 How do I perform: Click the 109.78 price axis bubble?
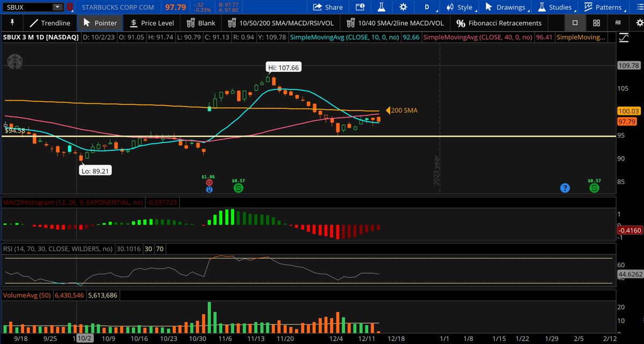pyautogui.click(x=630, y=65)
